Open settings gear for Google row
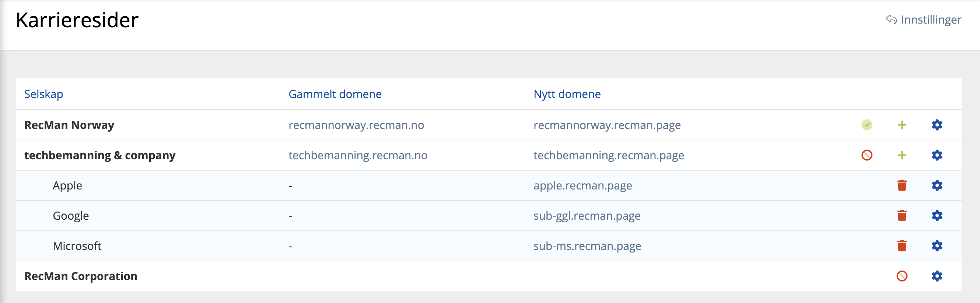The width and height of the screenshot is (980, 303). [937, 215]
